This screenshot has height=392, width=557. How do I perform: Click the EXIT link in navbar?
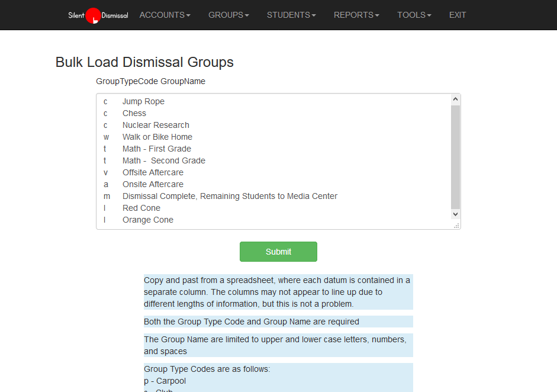[x=458, y=15]
